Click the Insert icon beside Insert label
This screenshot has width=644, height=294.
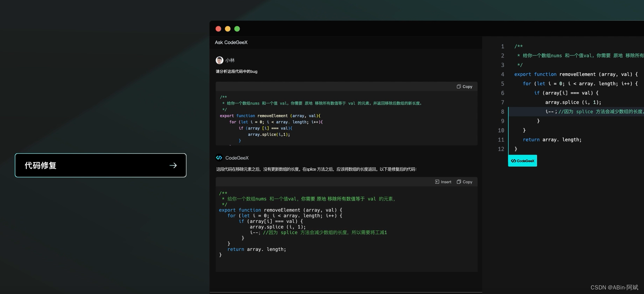click(437, 182)
